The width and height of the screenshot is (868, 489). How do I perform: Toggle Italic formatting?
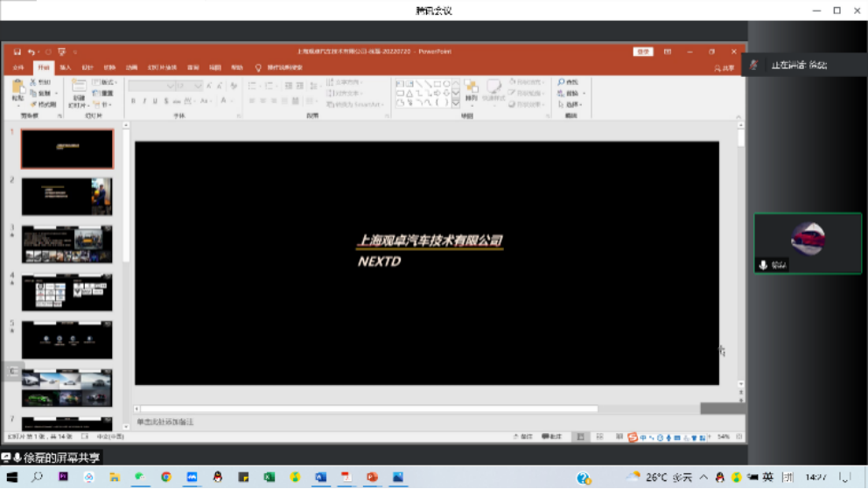coord(144,101)
